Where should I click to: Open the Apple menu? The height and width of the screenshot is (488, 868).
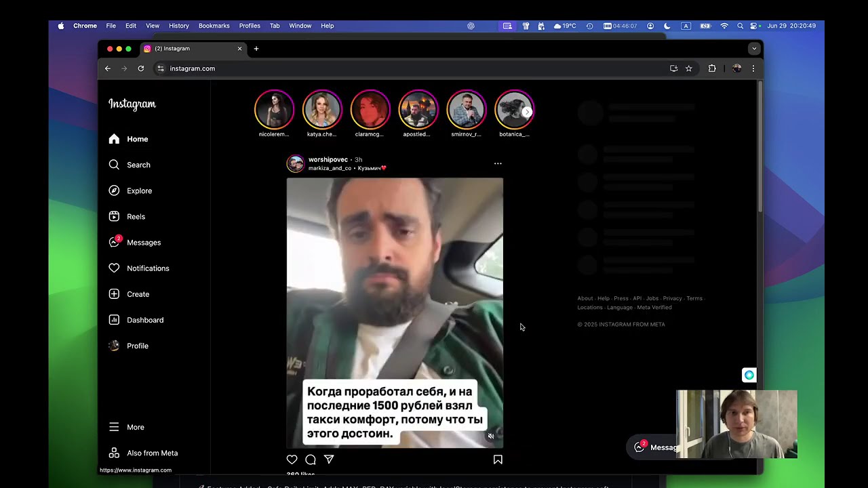click(61, 26)
